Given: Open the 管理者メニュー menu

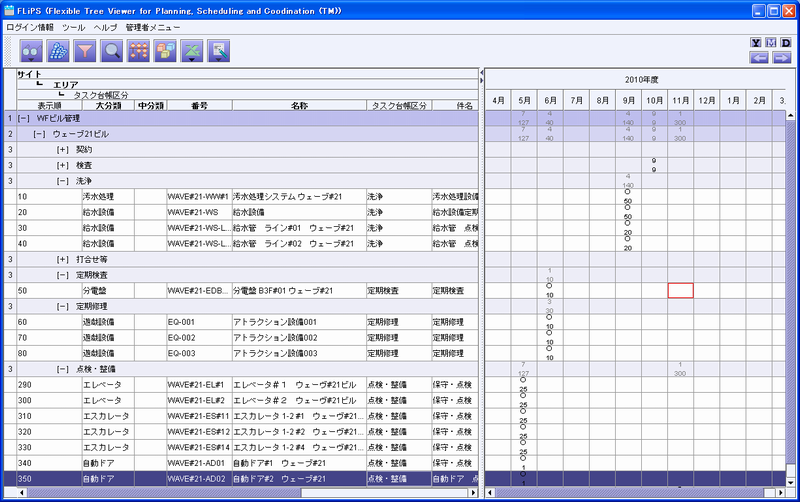Looking at the screenshot, I should click(x=153, y=28).
